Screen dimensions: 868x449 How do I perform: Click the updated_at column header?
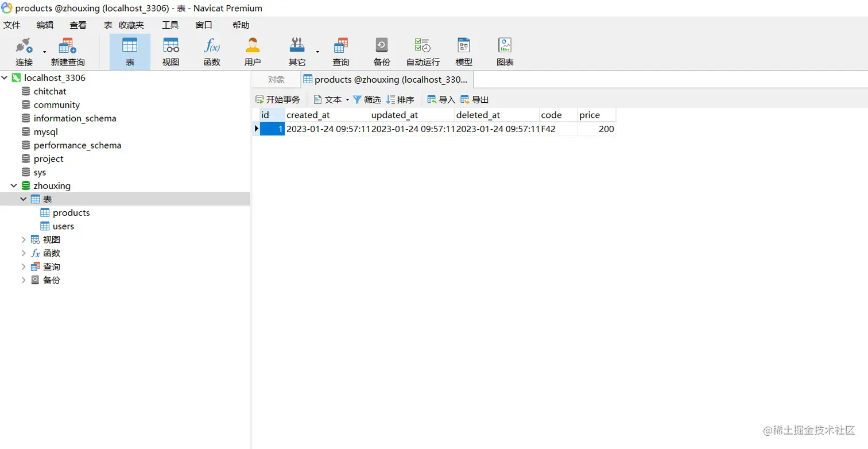pos(413,115)
